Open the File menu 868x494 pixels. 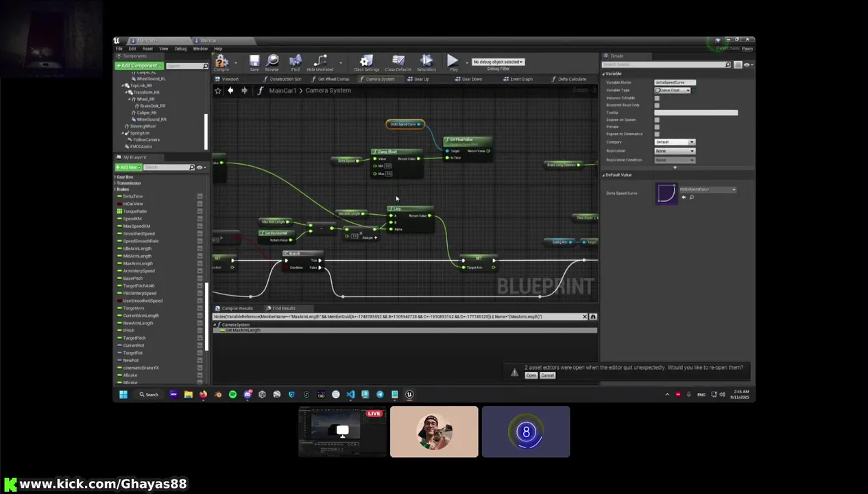pos(119,49)
